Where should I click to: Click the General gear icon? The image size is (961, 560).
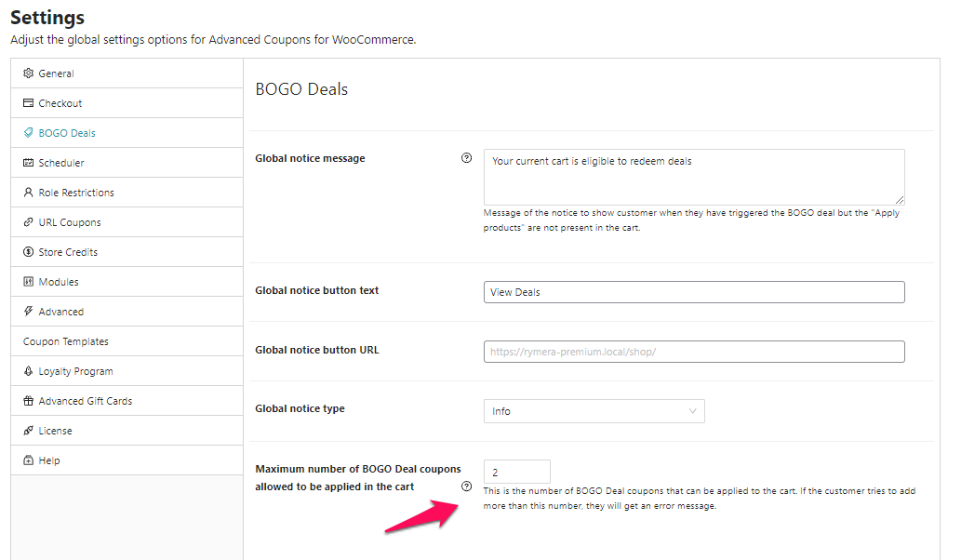29,73
